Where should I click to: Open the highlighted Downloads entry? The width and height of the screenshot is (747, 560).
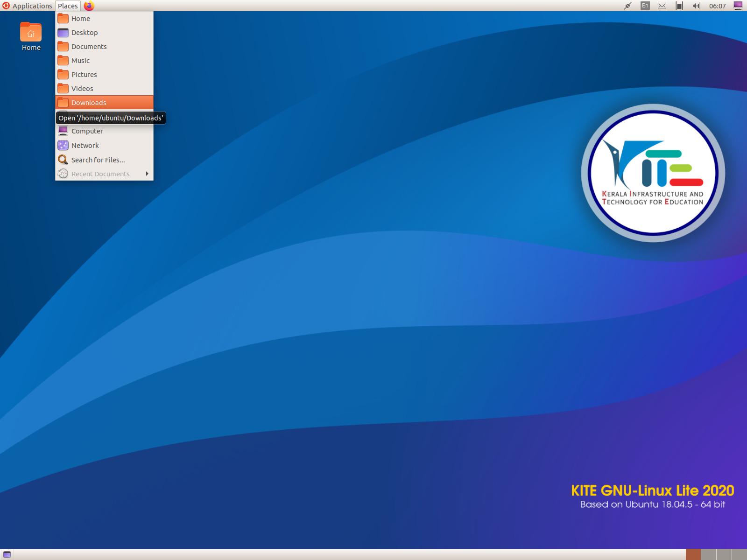(88, 102)
